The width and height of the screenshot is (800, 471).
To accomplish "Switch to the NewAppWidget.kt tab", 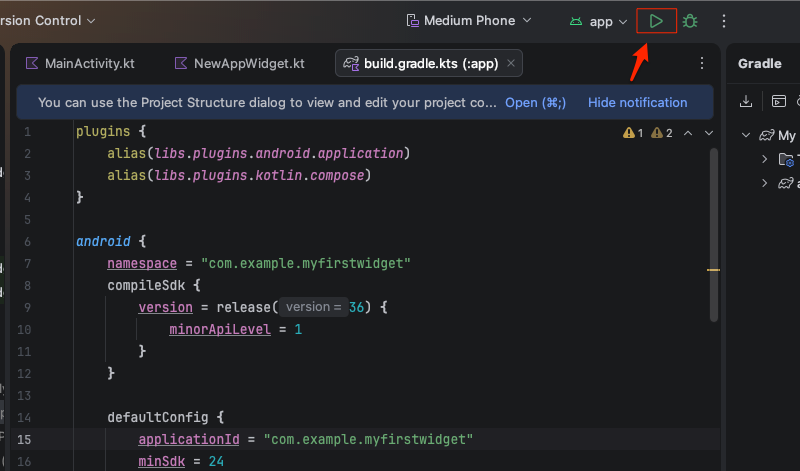I will click(x=239, y=63).
